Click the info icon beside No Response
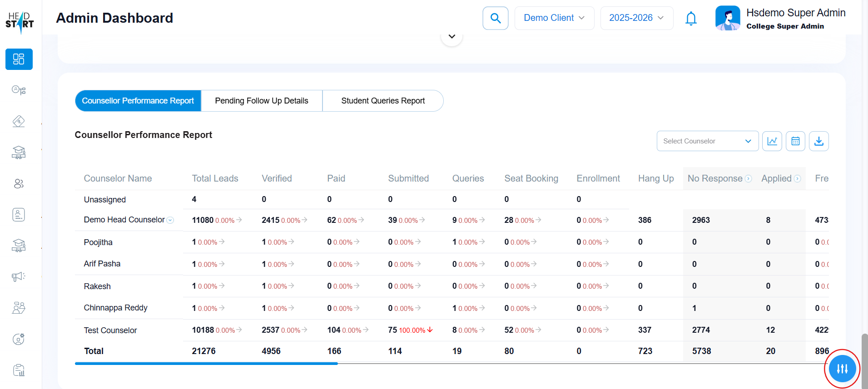 click(x=748, y=179)
